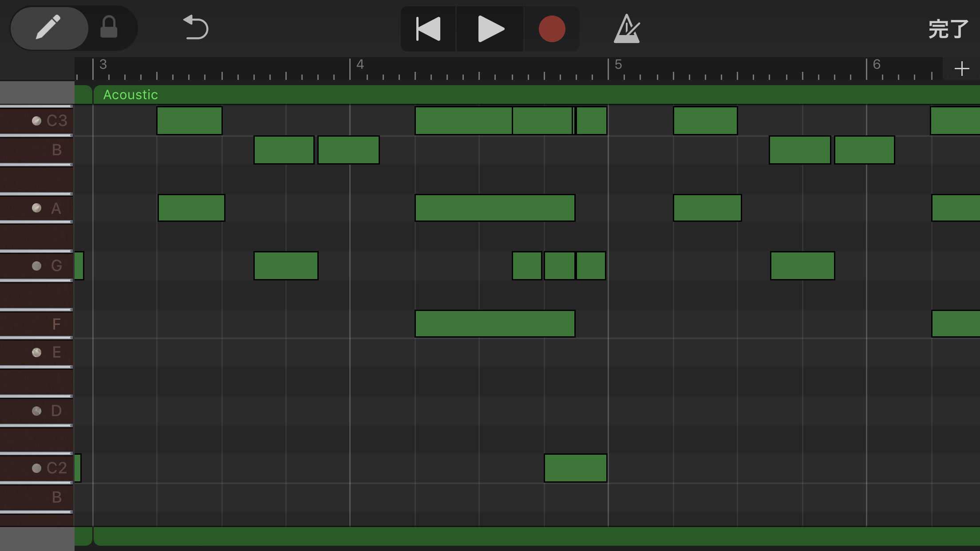Image resolution: width=980 pixels, height=551 pixels.
Task: Select the long F note in bar 4
Action: click(495, 324)
